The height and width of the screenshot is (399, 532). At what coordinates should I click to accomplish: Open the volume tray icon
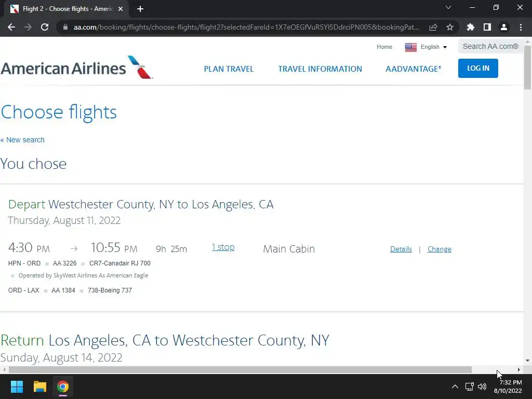click(x=482, y=387)
